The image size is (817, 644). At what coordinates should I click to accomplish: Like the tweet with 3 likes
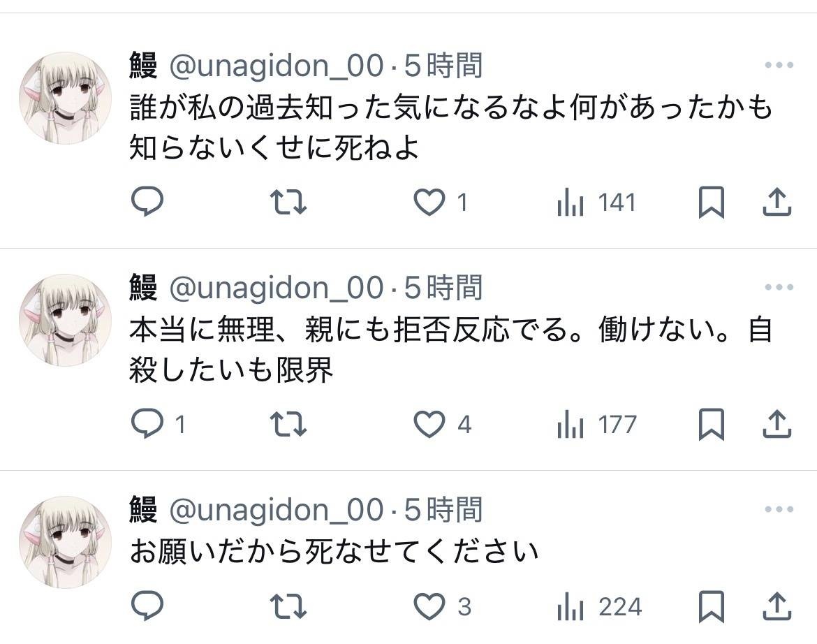click(429, 606)
